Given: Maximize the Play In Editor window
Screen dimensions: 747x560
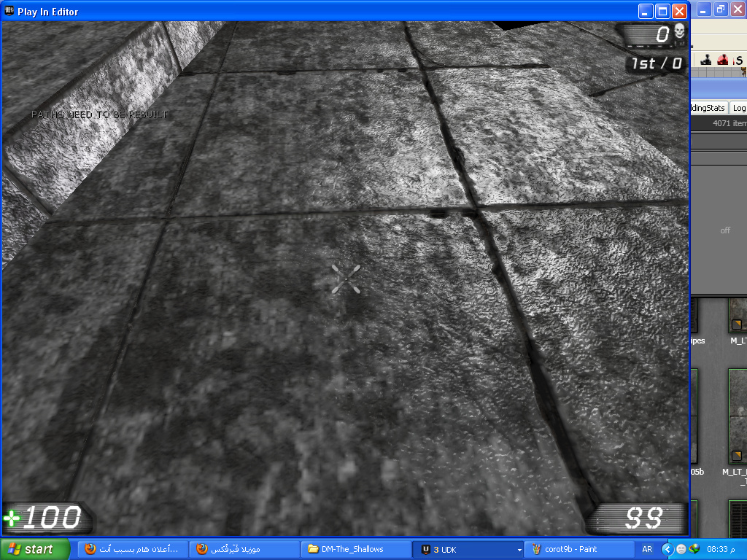Looking at the screenshot, I should coord(662,12).
